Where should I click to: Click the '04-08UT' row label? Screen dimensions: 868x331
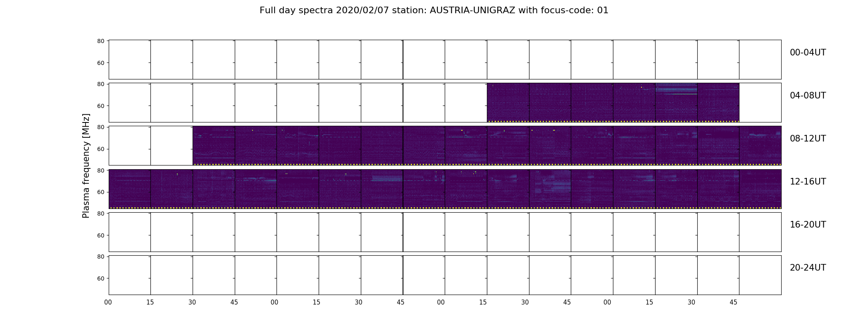tap(808, 96)
